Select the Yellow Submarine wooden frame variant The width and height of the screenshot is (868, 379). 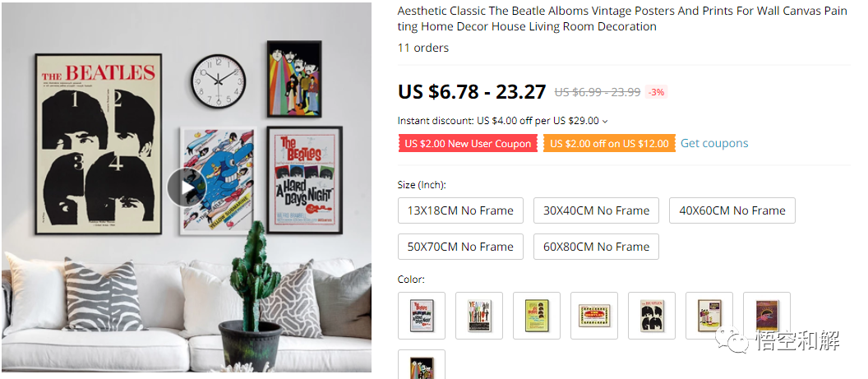click(x=709, y=316)
